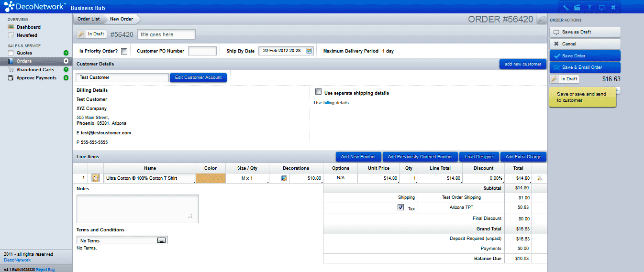The width and height of the screenshot is (644, 272).
Task: Open the In Draft status dropdown near title
Action: click(x=91, y=34)
